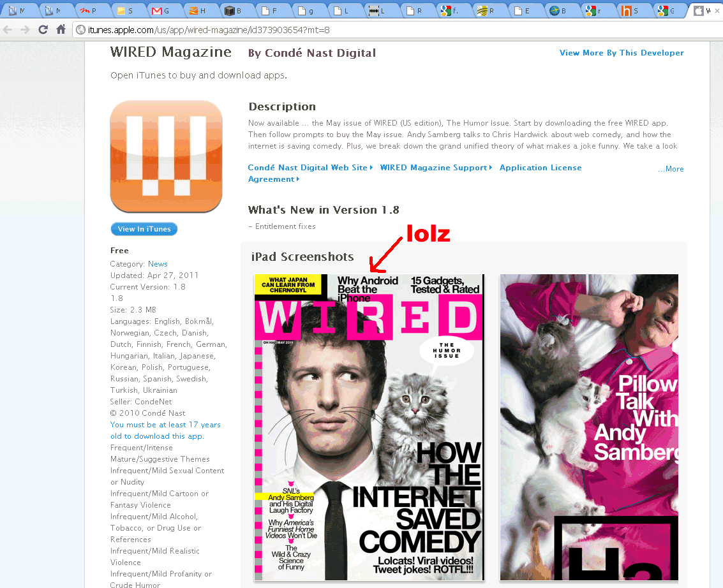Viewport: 723px width, 588px height.
Task: Click the address bar URL field
Action: point(396,30)
